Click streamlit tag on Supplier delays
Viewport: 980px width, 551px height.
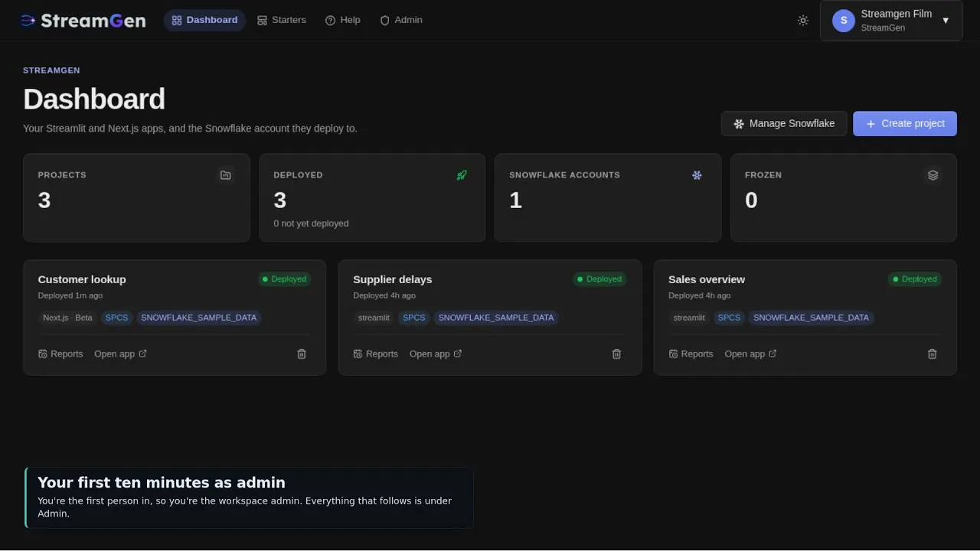(x=374, y=318)
